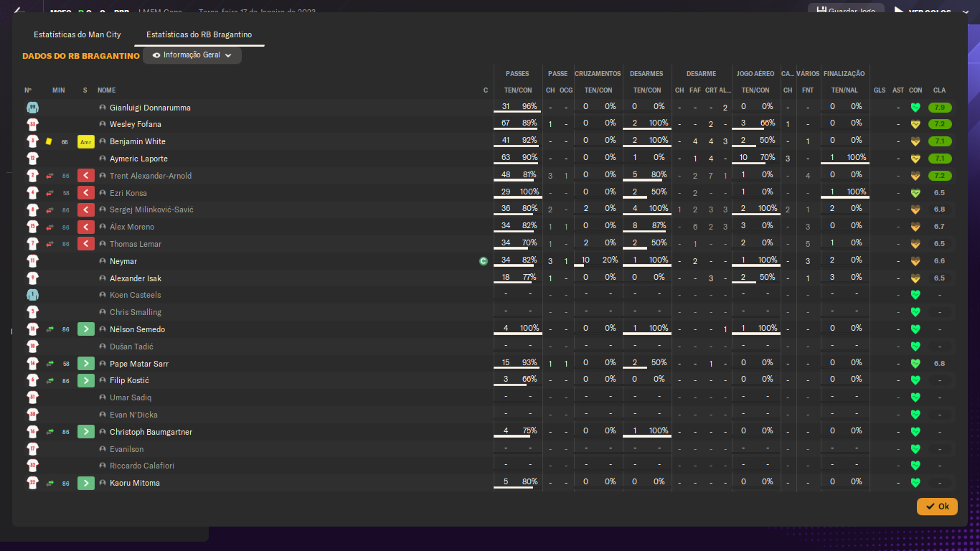The height and width of the screenshot is (551, 980).
Task: Open Kaoru Mitoma player profile
Action: [135, 484]
